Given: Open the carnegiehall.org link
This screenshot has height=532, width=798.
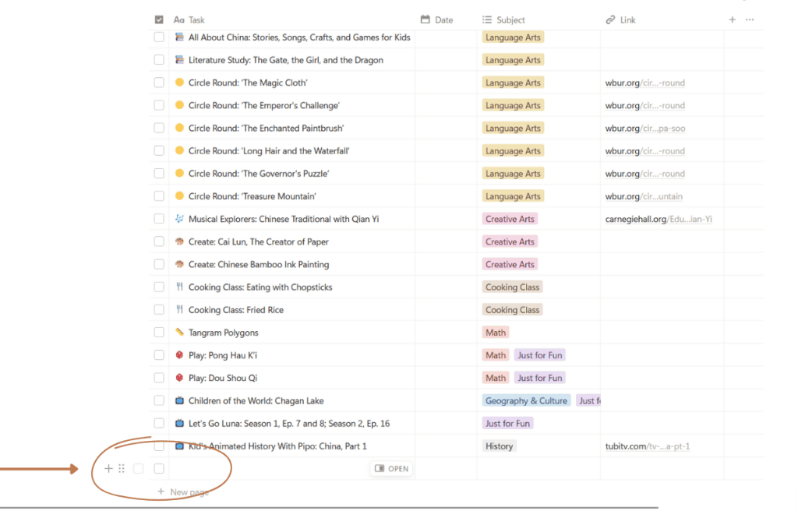Looking at the screenshot, I should pos(658,220).
